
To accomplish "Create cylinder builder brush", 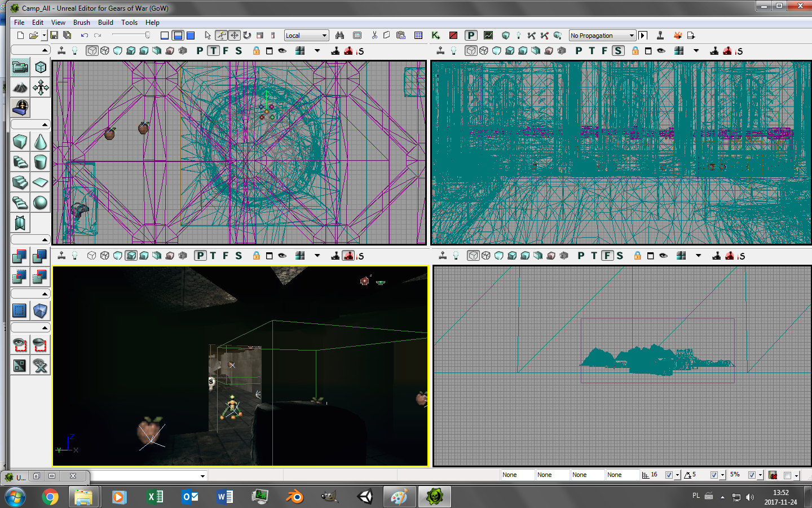I will [41, 162].
